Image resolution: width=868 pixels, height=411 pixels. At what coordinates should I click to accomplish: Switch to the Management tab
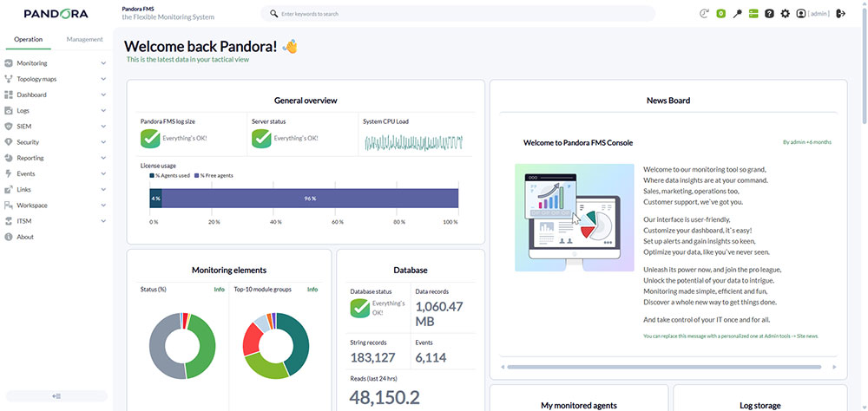point(84,39)
